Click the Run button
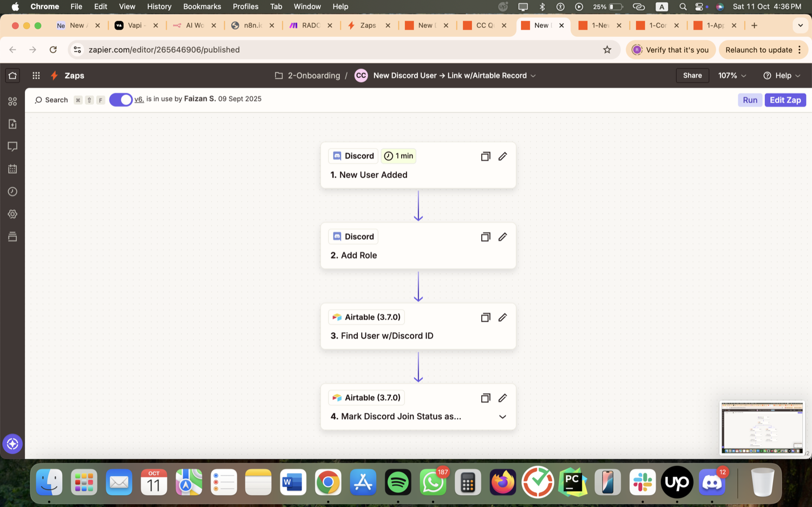Image resolution: width=812 pixels, height=507 pixels. click(750, 100)
